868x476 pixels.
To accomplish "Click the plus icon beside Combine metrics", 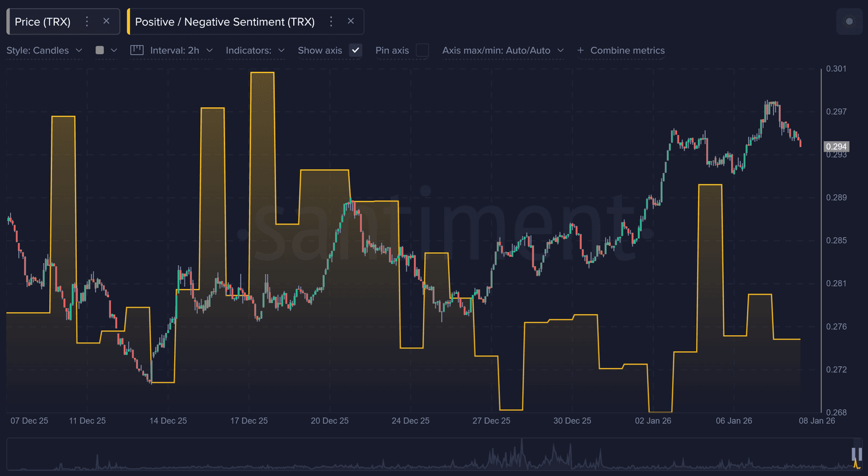I will point(580,50).
